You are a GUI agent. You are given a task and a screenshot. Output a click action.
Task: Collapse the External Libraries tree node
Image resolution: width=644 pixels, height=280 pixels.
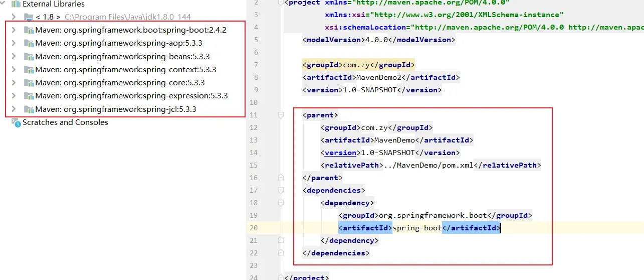click(4, 4)
